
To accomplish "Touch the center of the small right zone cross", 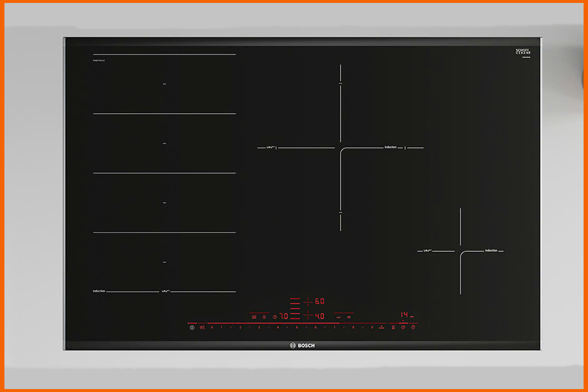I will pyautogui.click(x=460, y=251).
